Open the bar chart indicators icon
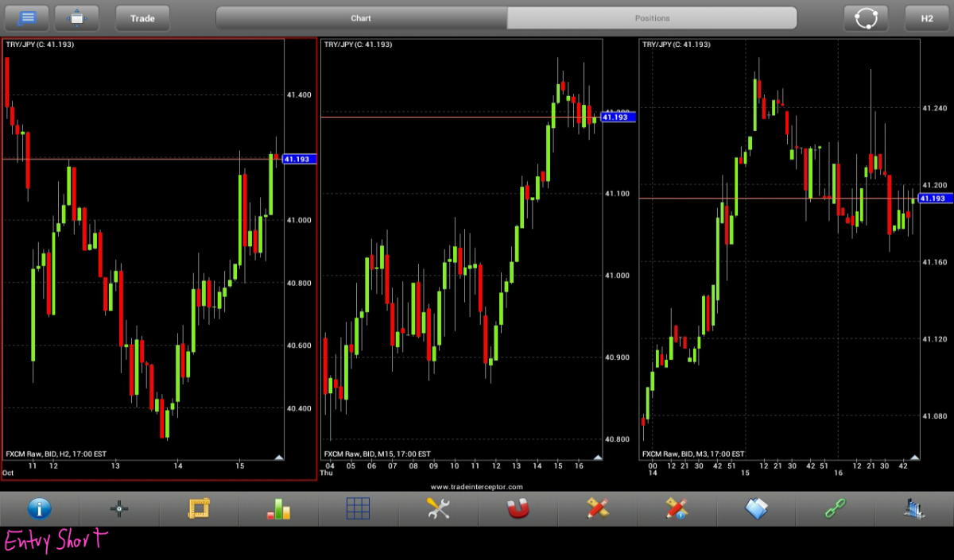The image size is (954, 560). 278,508
